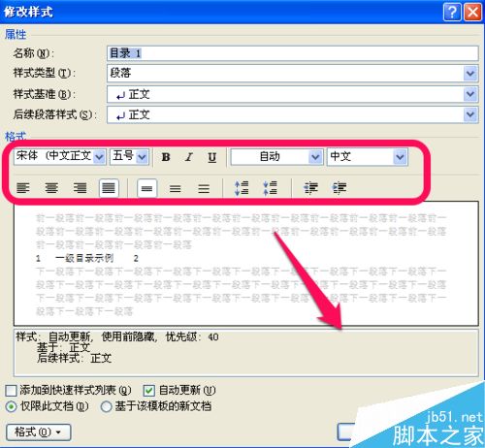Toggle the Bold formatting button
The width and height of the screenshot is (485, 448).
[x=166, y=157]
